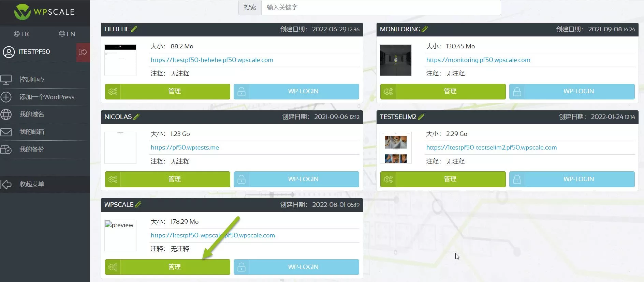Click the backup icon for 我的备份
Image resolution: width=644 pixels, height=282 pixels.
(x=6, y=150)
